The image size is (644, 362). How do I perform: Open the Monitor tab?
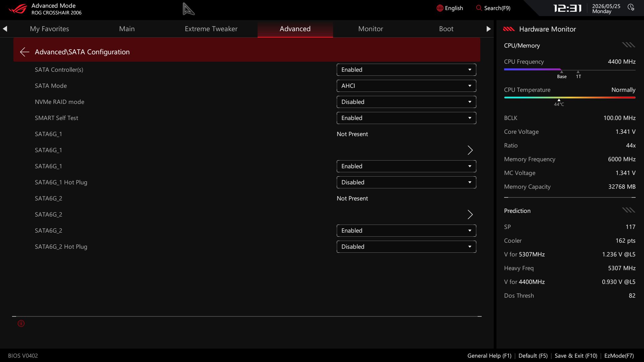click(371, 29)
